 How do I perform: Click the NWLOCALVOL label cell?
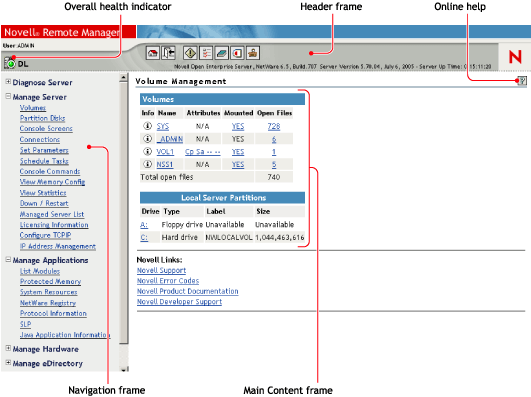(229, 237)
